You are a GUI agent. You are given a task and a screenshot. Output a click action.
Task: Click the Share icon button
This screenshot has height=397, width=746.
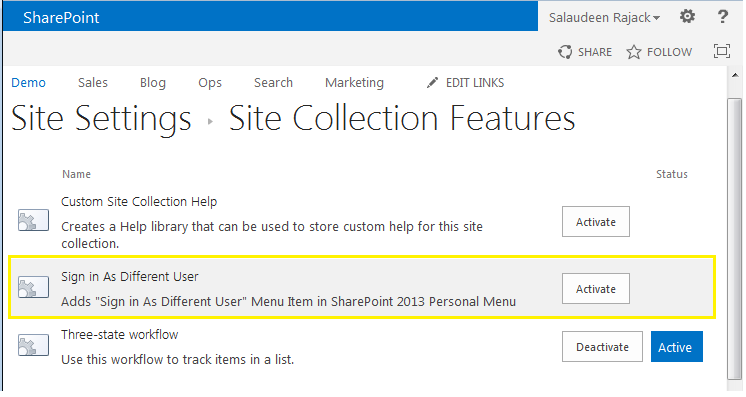click(x=565, y=52)
